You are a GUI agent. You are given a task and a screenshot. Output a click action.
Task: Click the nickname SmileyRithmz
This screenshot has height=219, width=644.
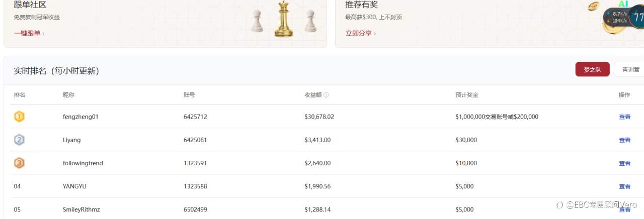81,209
